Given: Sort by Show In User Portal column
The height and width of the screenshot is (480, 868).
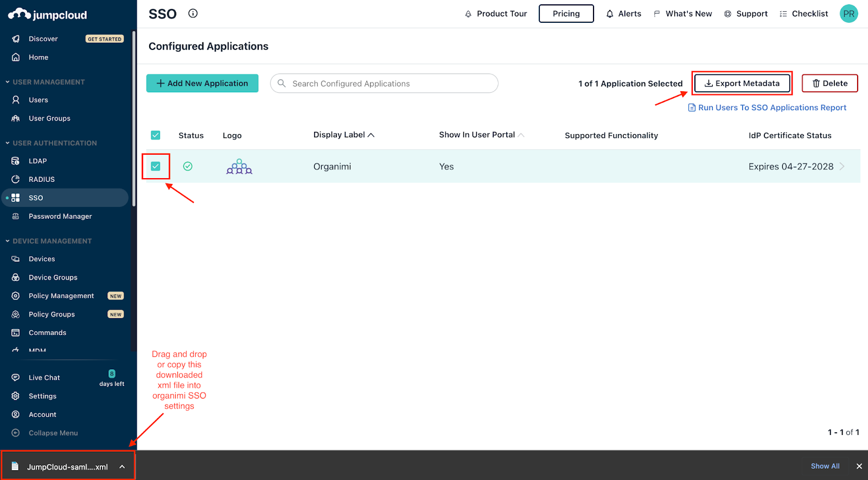Looking at the screenshot, I should tap(482, 135).
